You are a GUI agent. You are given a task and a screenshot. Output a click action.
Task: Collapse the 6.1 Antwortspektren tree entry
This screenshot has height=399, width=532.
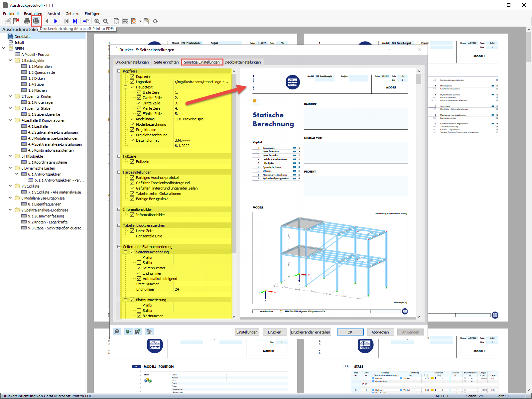click(x=17, y=174)
